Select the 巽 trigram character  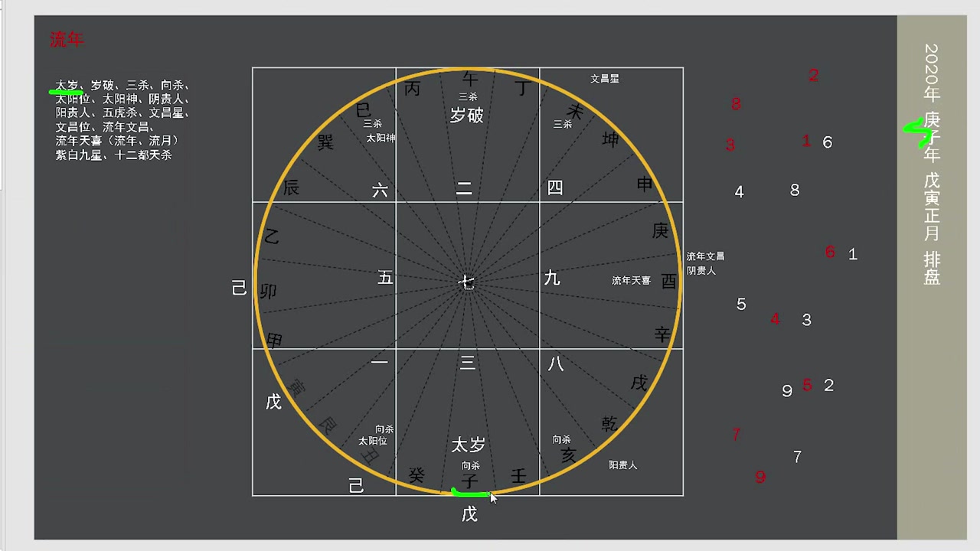[x=325, y=142]
